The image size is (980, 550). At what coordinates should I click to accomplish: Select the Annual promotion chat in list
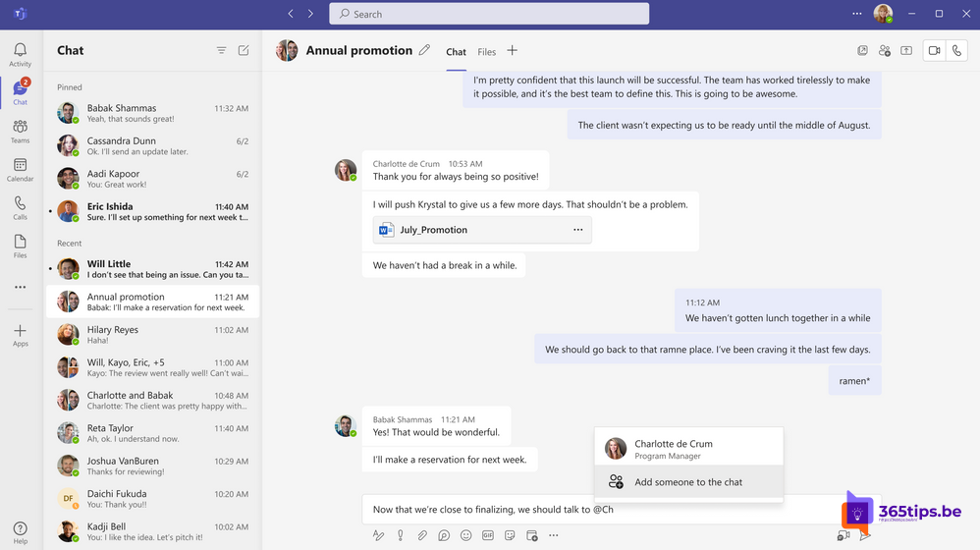click(x=152, y=302)
